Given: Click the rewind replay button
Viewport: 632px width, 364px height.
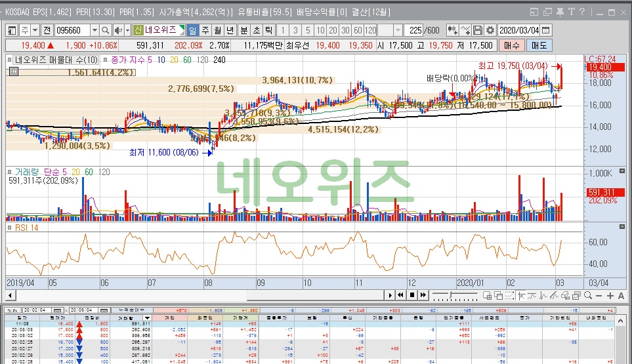Looking at the screenshot, I should (x=400, y=295).
